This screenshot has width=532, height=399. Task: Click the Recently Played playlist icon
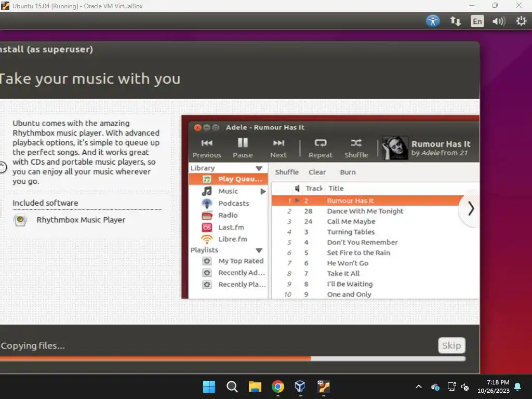(207, 284)
